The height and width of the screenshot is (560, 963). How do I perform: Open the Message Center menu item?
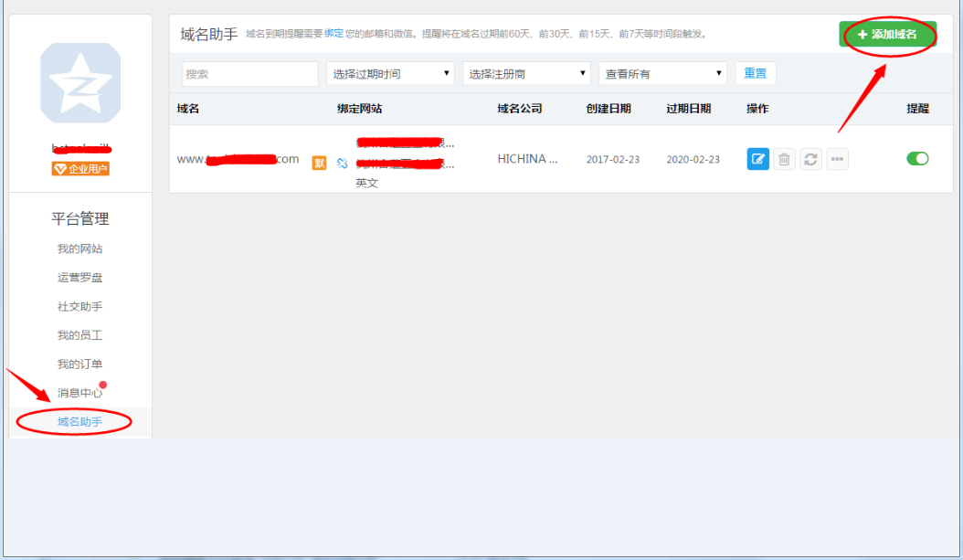click(x=80, y=393)
